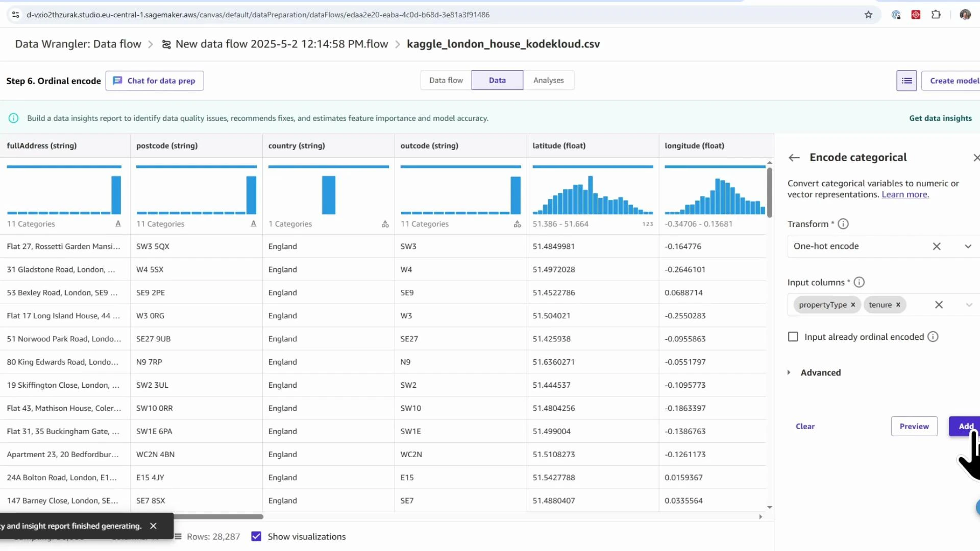This screenshot has width=980, height=551.
Task: Click the info icon on the data insights banner
Action: click(x=13, y=118)
